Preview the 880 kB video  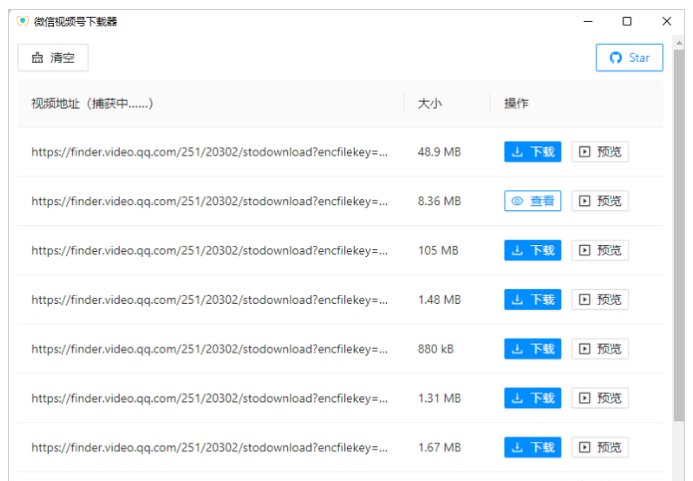click(600, 349)
